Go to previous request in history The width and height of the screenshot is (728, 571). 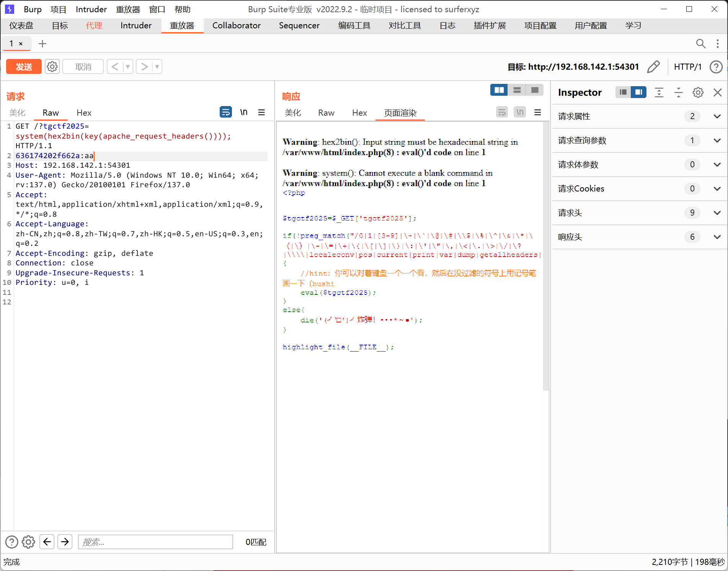[x=115, y=67]
